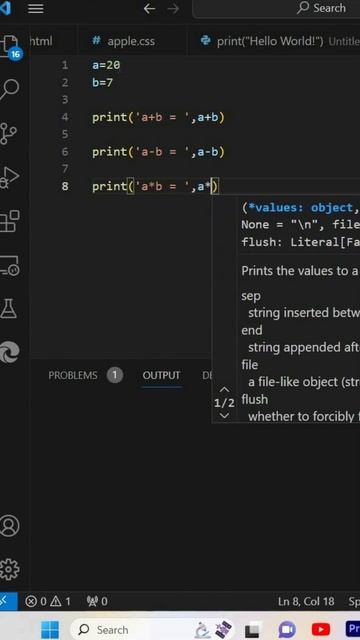Image resolution: width=360 pixels, height=640 pixels.
Task: Open the YouTube taskbar icon
Action: [x=321, y=630]
